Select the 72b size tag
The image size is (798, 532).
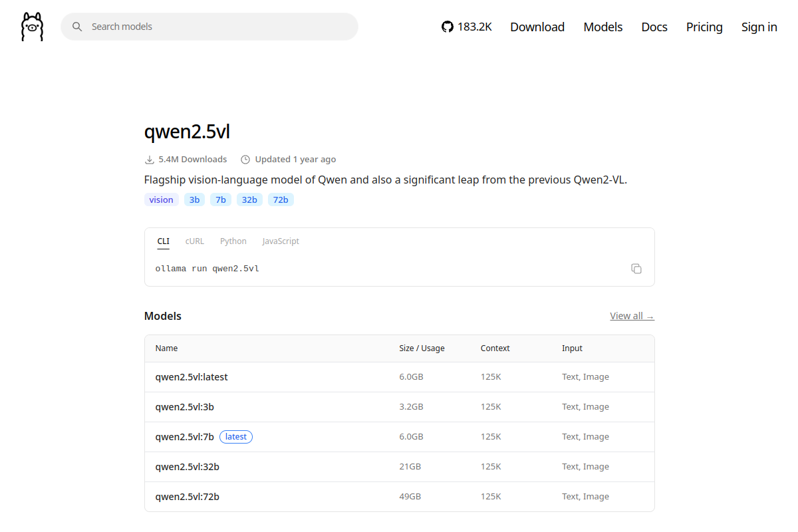[281, 199]
